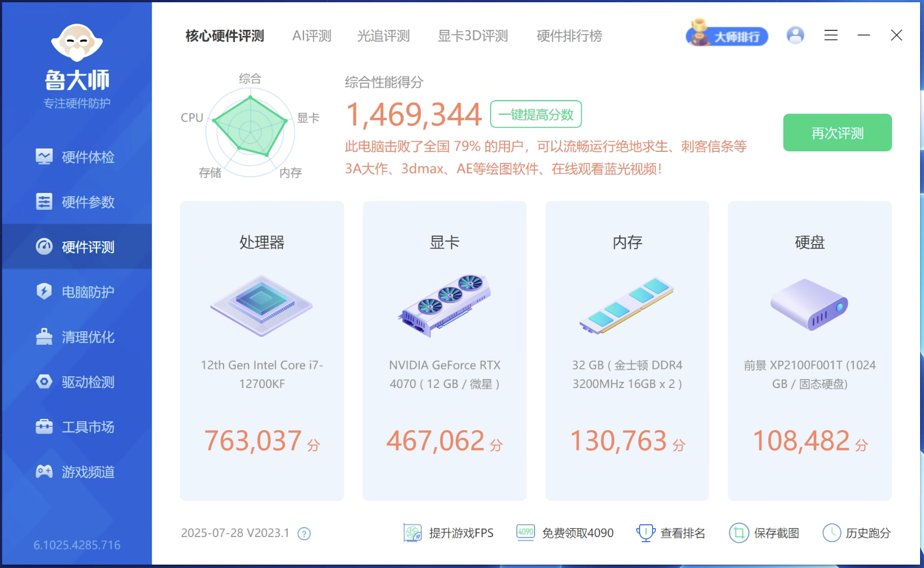Image resolution: width=924 pixels, height=568 pixels.
Task: Click the 再次评测 button
Action: [837, 133]
